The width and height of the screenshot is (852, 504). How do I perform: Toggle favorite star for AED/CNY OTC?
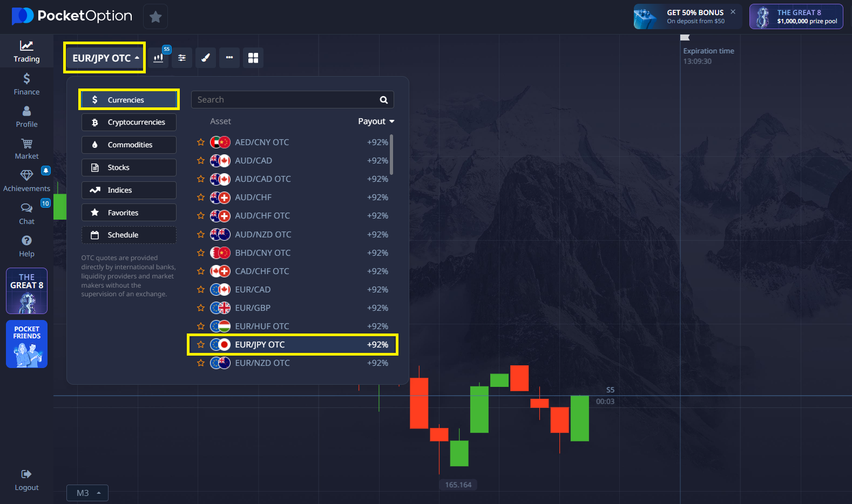tap(201, 142)
